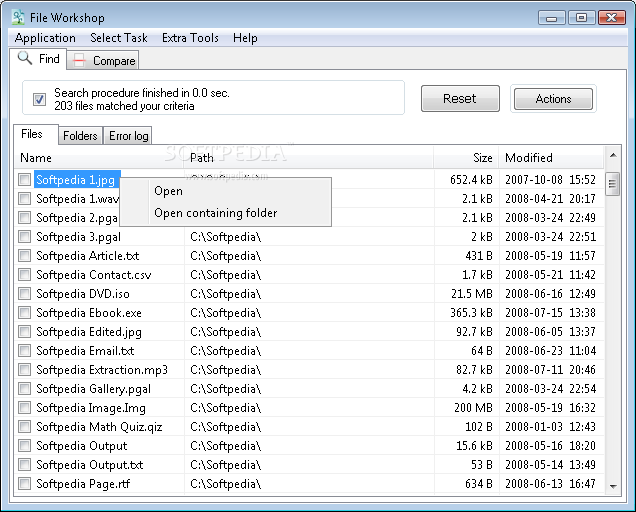This screenshot has height=512, width=636.
Task: Check the box for Softpedia Extraction.mp3
Action: (x=25, y=370)
